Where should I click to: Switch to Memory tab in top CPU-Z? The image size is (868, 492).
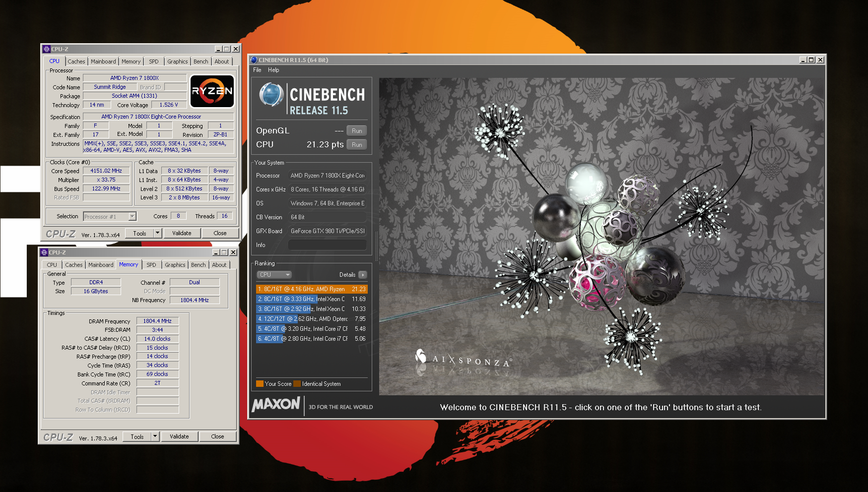pos(131,61)
